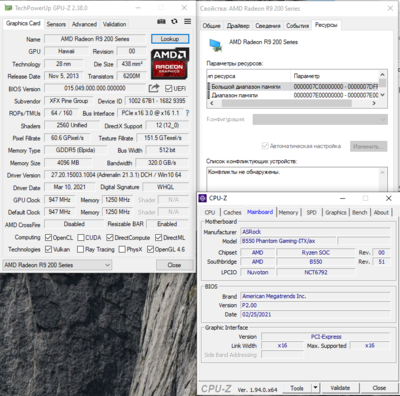Expand the Конфигурация combo box
The image size is (400, 396).
click(320, 119)
